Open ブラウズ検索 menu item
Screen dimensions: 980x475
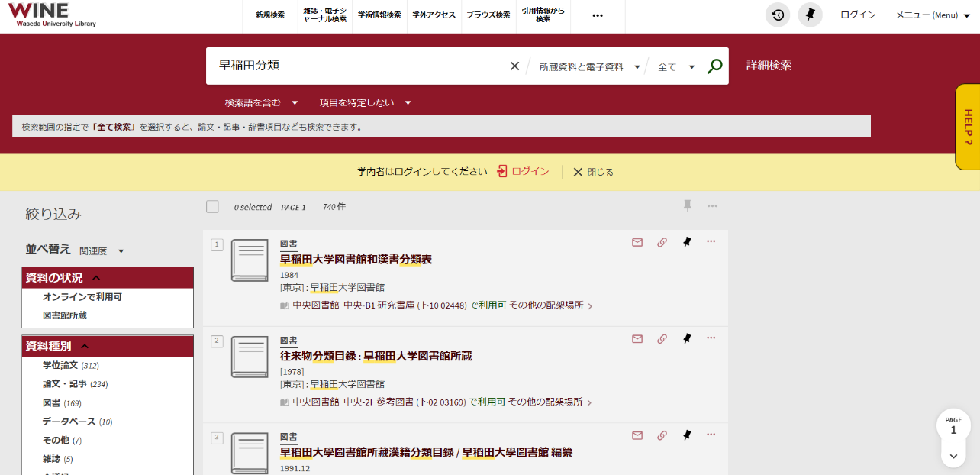tap(488, 15)
